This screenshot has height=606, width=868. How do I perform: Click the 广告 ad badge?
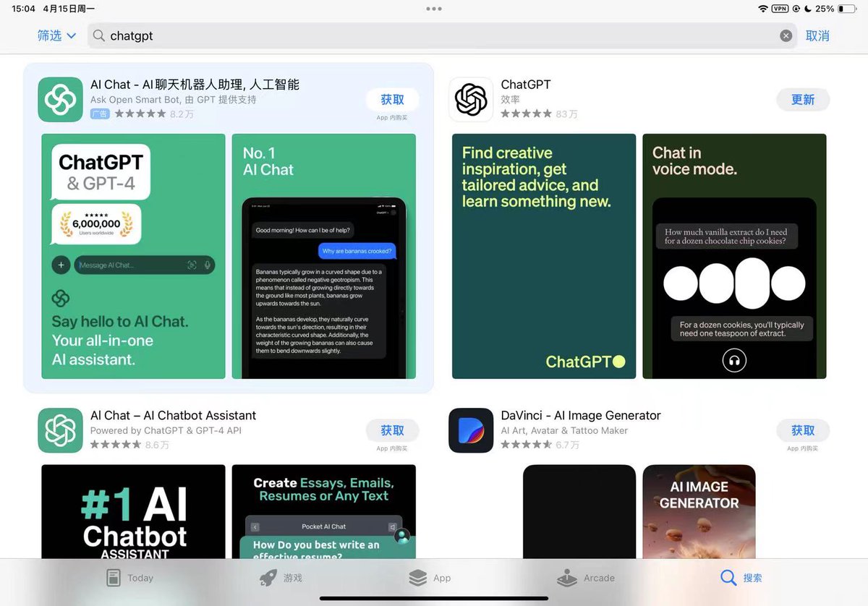tap(100, 114)
